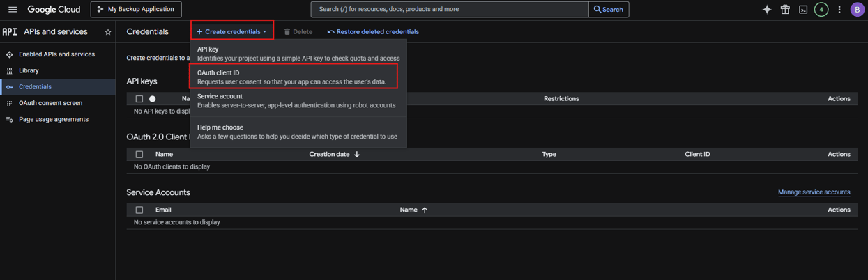Click the Restrictions column header
The width and height of the screenshot is (868, 280).
[x=561, y=99]
